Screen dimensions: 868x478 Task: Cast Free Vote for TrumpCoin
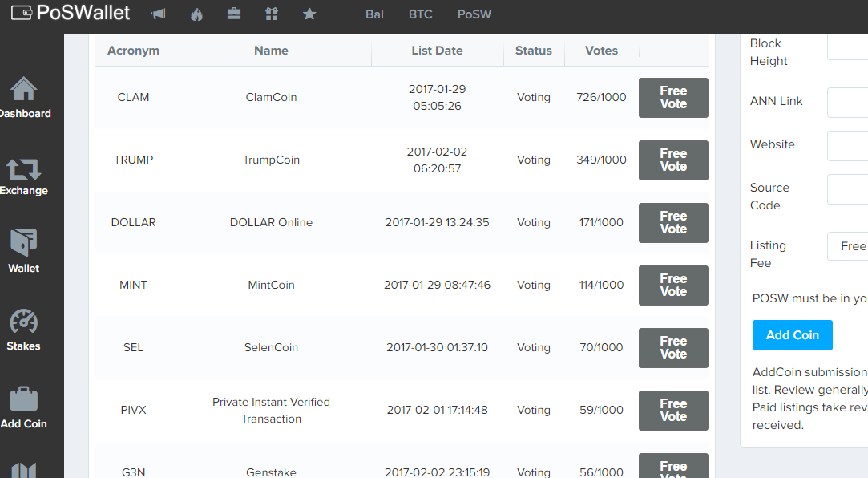(673, 160)
